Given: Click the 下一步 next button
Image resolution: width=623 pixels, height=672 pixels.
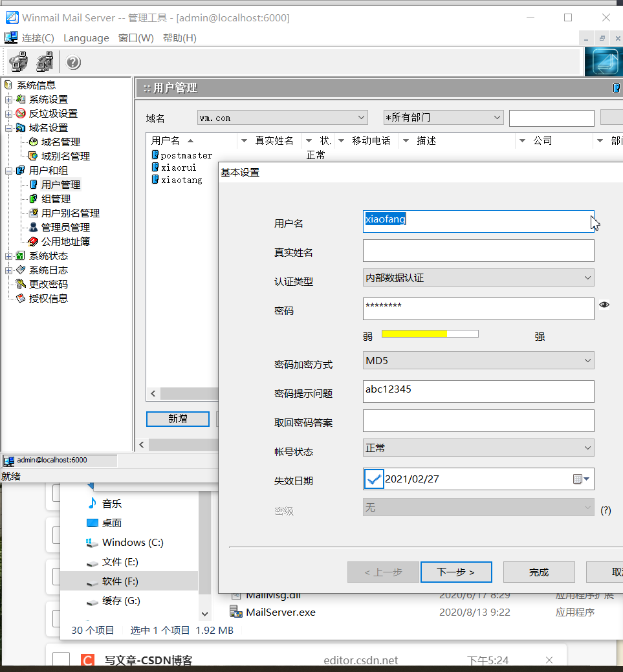Looking at the screenshot, I should 456,572.
